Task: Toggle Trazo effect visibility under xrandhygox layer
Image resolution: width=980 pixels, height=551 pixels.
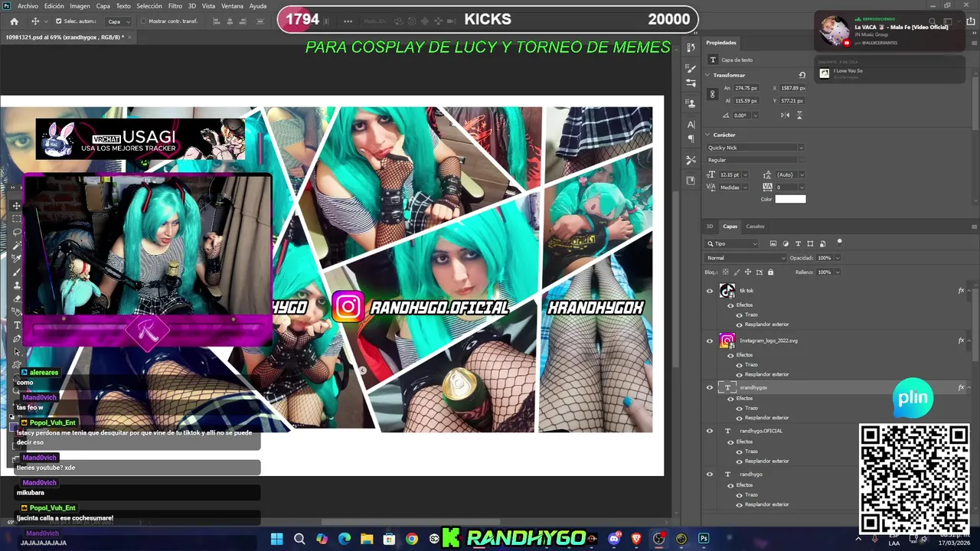Action: [x=740, y=408]
